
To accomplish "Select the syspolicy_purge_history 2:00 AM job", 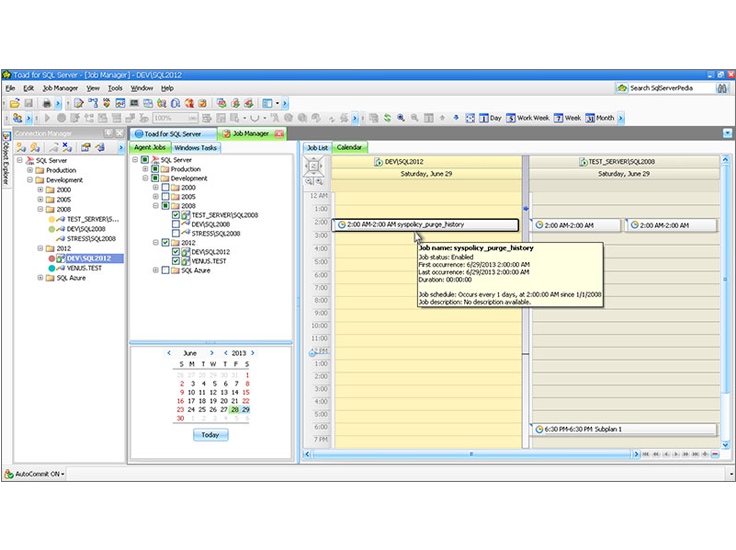I will [x=426, y=225].
